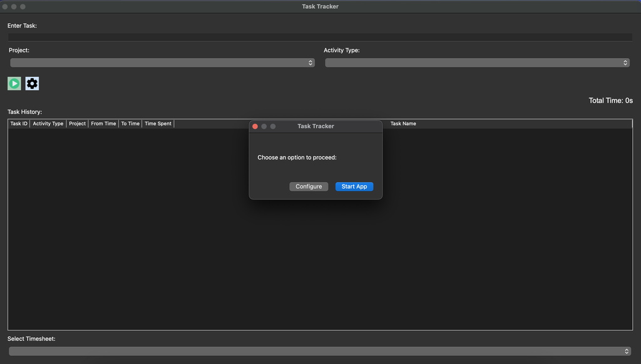Click the small dialog's Task Tracker title bar

315,126
